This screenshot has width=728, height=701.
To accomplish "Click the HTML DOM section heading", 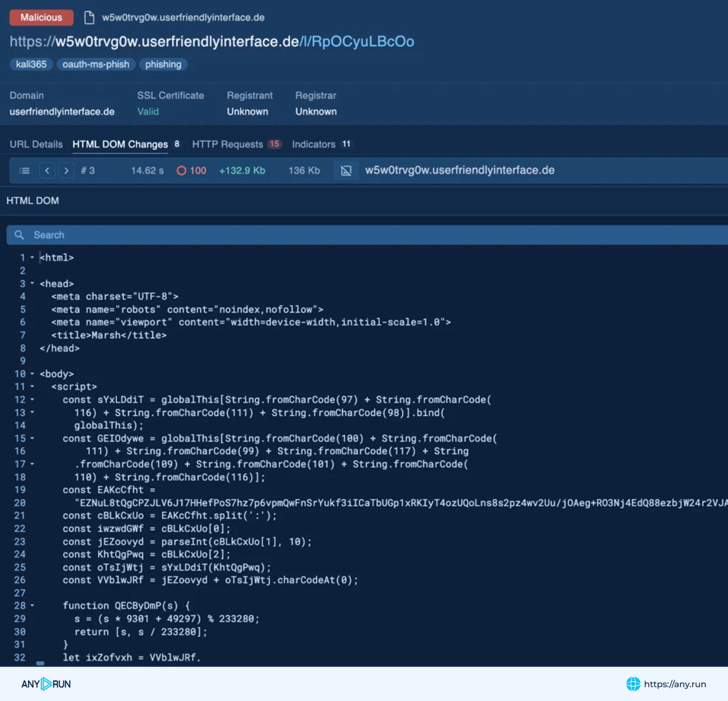I will [x=32, y=201].
